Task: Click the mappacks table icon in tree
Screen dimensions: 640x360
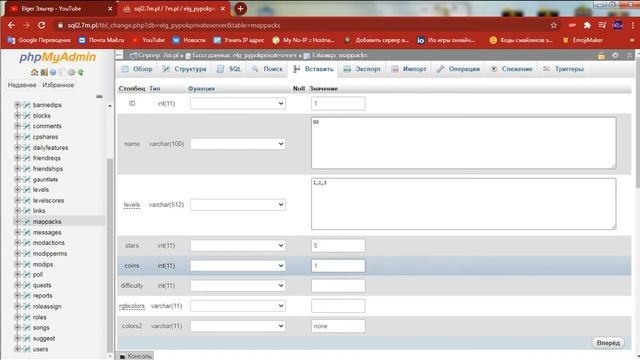Action: tap(27, 222)
